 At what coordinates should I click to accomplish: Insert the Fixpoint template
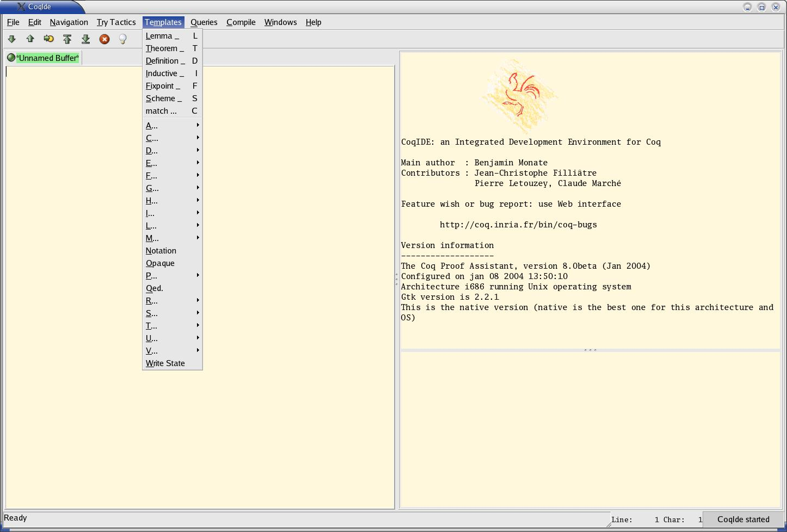pyautogui.click(x=172, y=86)
